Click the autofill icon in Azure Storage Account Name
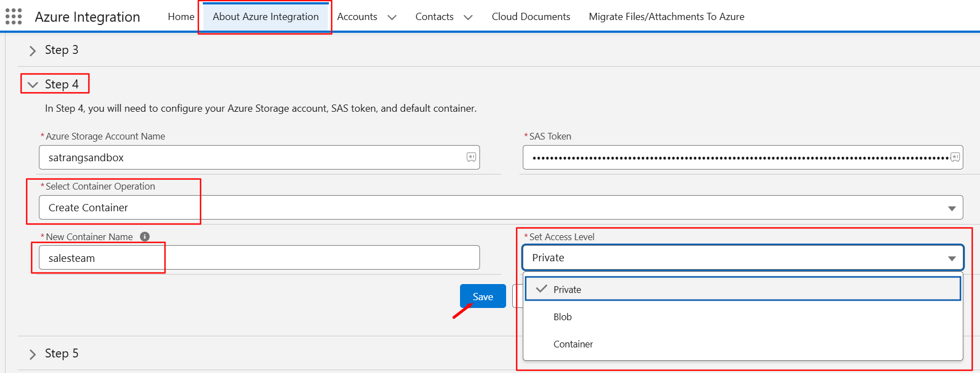 (471, 157)
